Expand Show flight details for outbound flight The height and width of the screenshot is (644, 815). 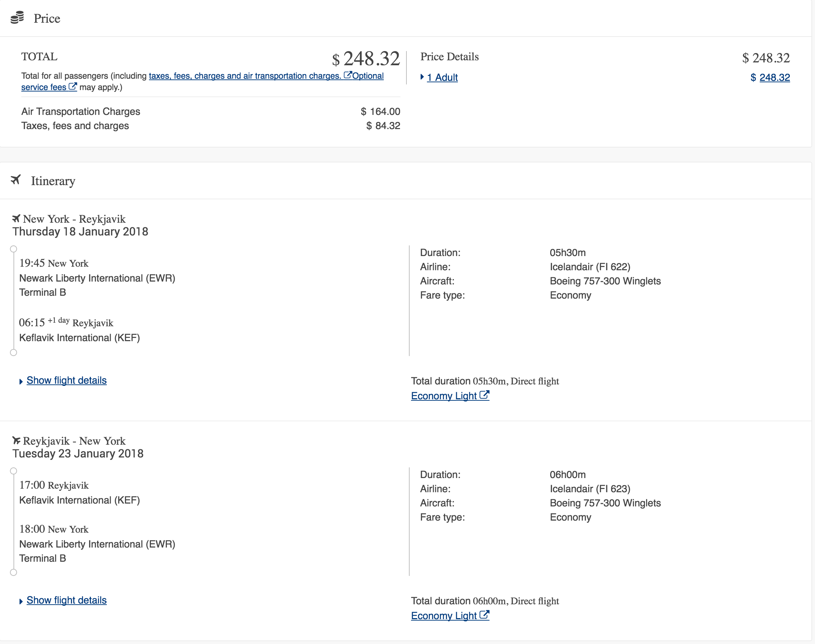point(66,380)
